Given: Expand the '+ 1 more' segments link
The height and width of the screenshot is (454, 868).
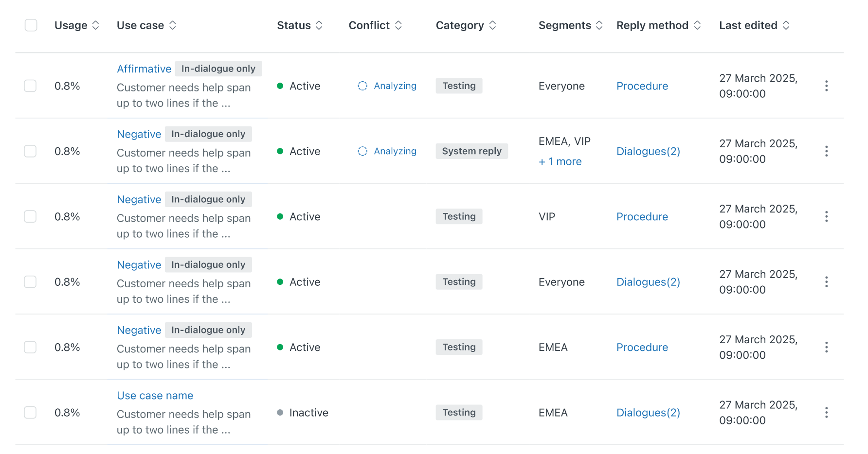Looking at the screenshot, I should [x=560, y=162].
